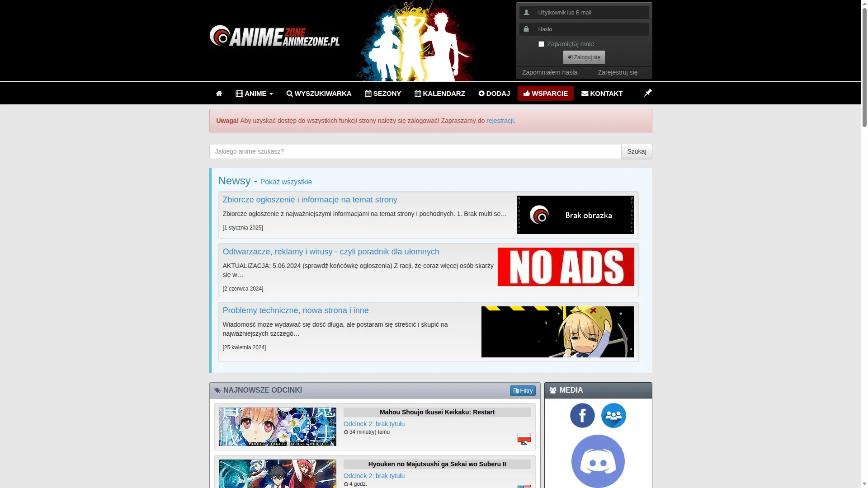
Task: Open news Zbiorcze ogłoszenie i informacje
Action: pyautogui.click(x=310, y=200)
